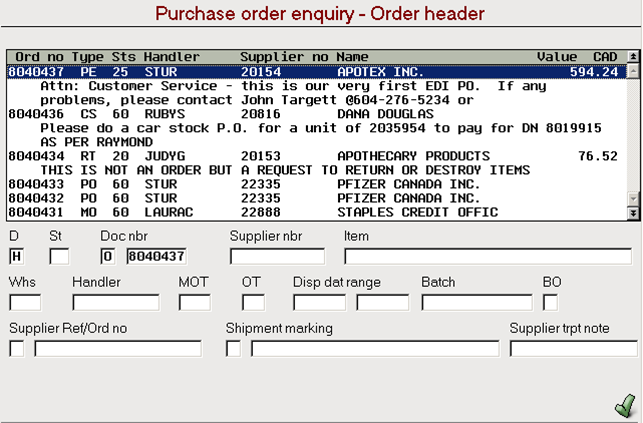Focus the BO input field
Image resolution: width=643 pixels, height=423 pixels.
coord(550,303)
